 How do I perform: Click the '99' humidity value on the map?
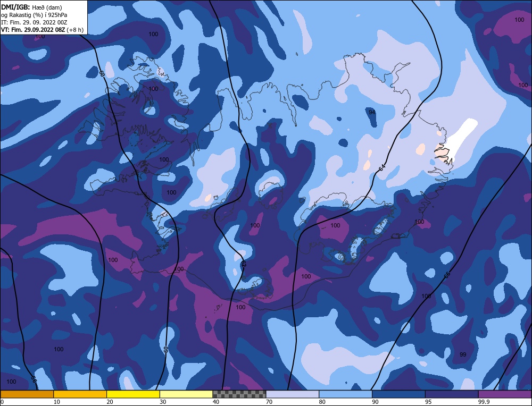click(x=463, y=354)
